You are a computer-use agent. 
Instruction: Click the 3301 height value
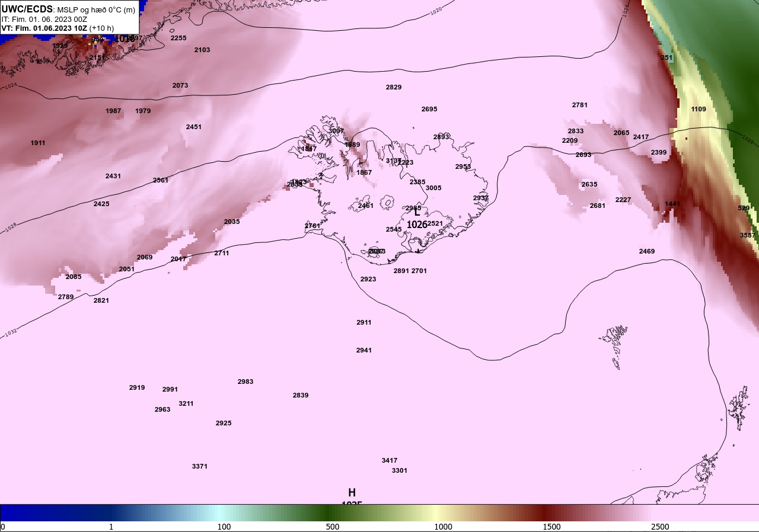[400, 470]
